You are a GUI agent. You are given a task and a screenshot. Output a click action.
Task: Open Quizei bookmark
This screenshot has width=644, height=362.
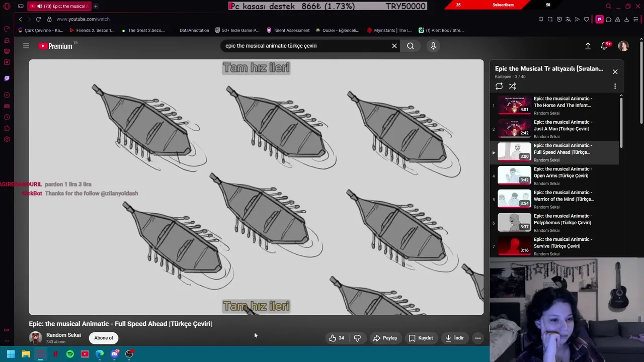pos(337,30)
